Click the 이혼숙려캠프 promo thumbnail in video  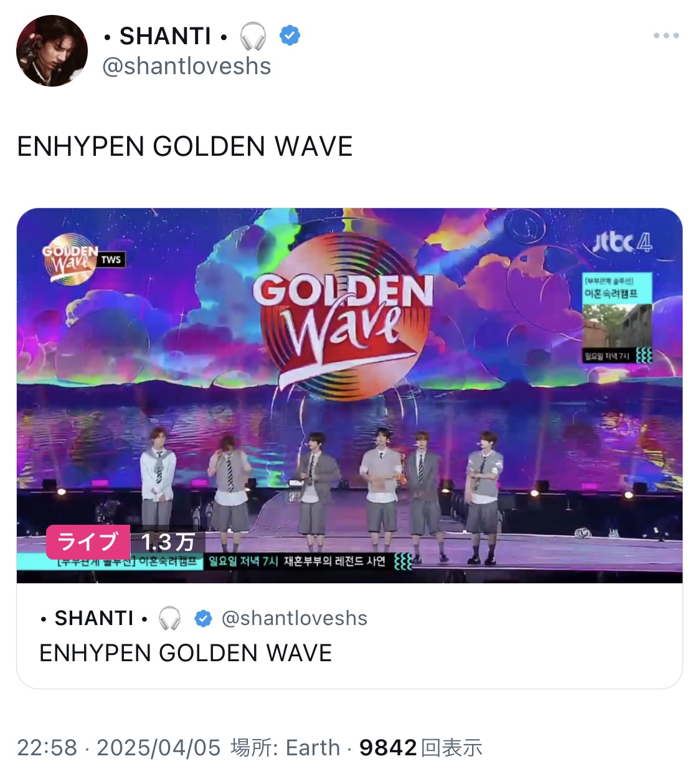tap(617, 317)
